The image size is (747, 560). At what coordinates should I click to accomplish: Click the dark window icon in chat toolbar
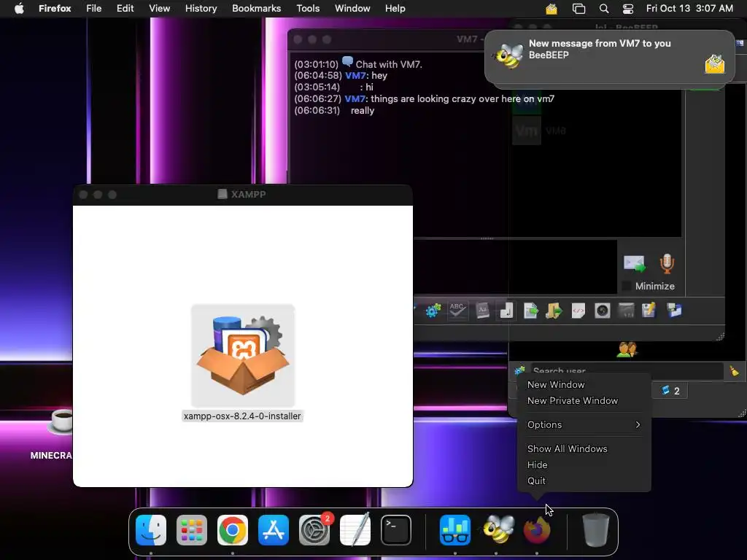tap(626, 311)
